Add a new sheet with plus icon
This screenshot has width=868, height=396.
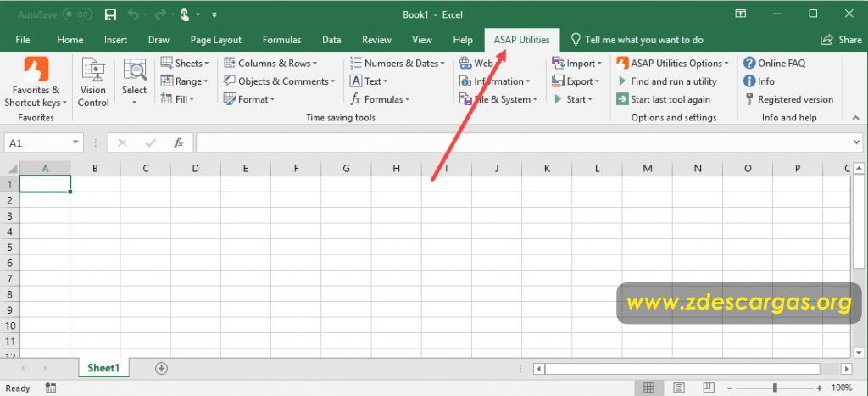pyautogui.click(x=161, y=368)
